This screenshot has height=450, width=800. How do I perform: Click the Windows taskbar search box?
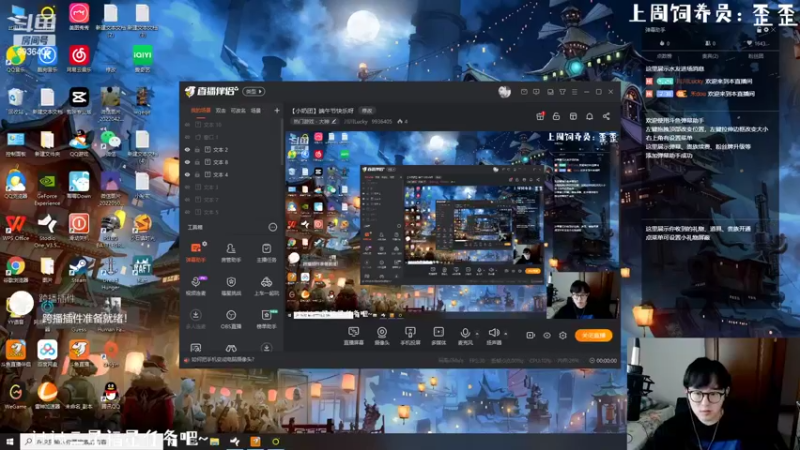click(x=92, y=441)
